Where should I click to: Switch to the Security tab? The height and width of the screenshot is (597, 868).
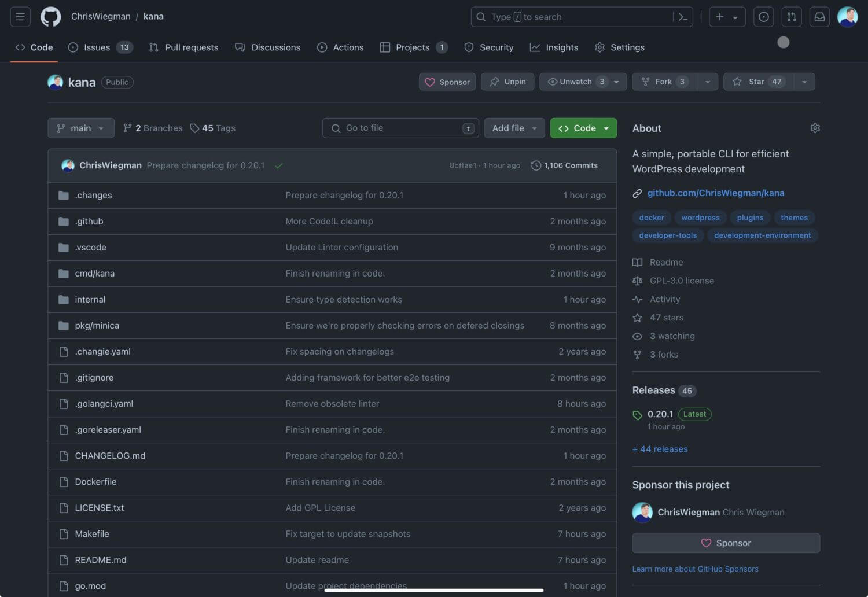point(489,47)
